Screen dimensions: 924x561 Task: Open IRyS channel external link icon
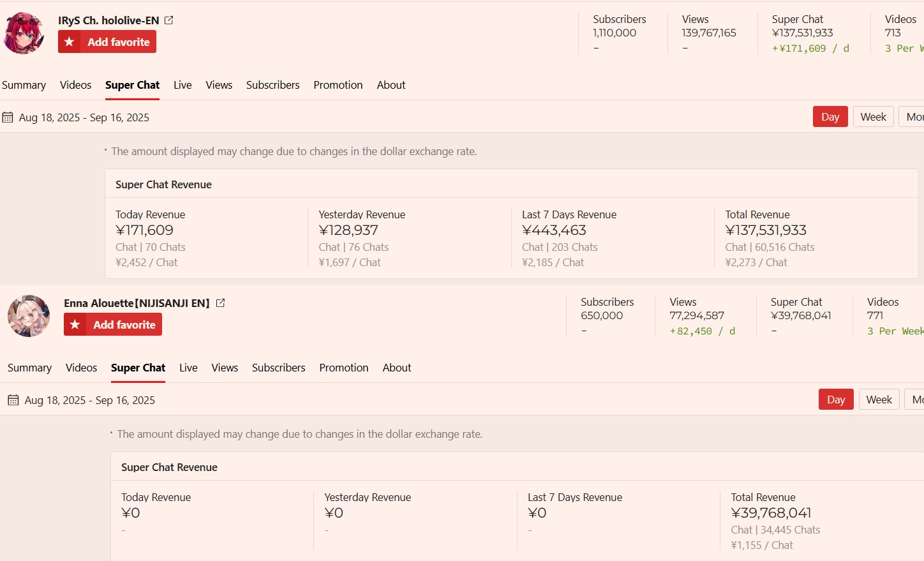(x=169, y=20)
